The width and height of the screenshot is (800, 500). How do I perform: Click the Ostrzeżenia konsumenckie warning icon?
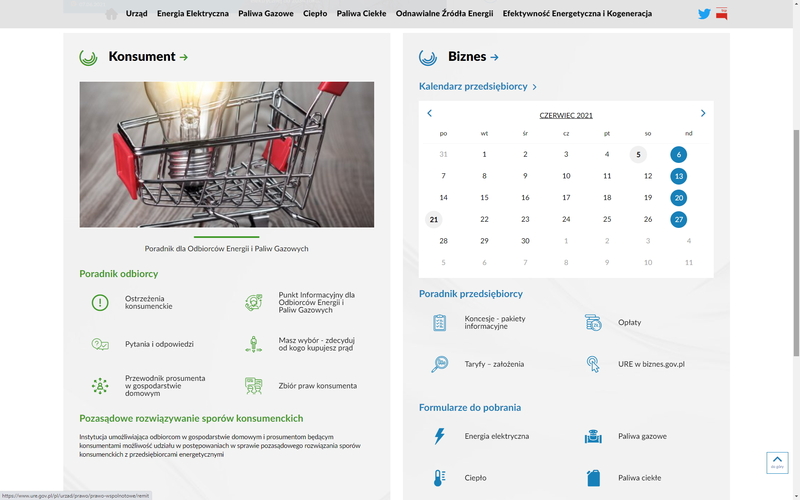(100, 302)
